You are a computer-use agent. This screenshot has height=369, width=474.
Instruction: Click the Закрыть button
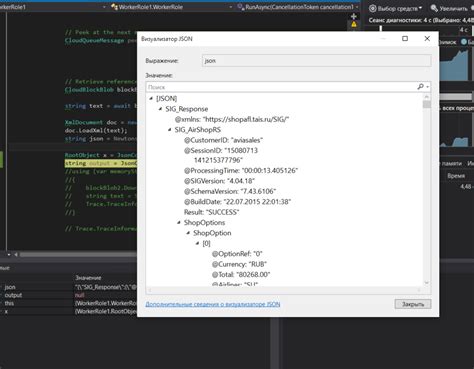413,304
